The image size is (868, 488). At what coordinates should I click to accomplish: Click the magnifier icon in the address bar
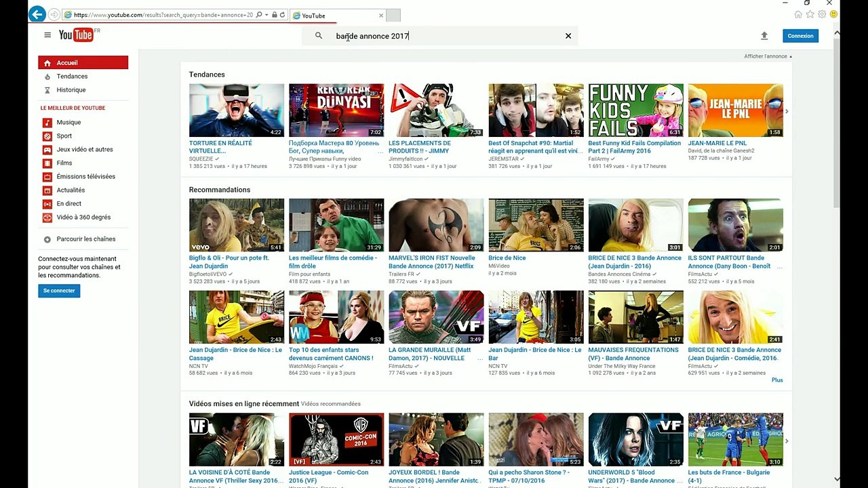[259, 15]
